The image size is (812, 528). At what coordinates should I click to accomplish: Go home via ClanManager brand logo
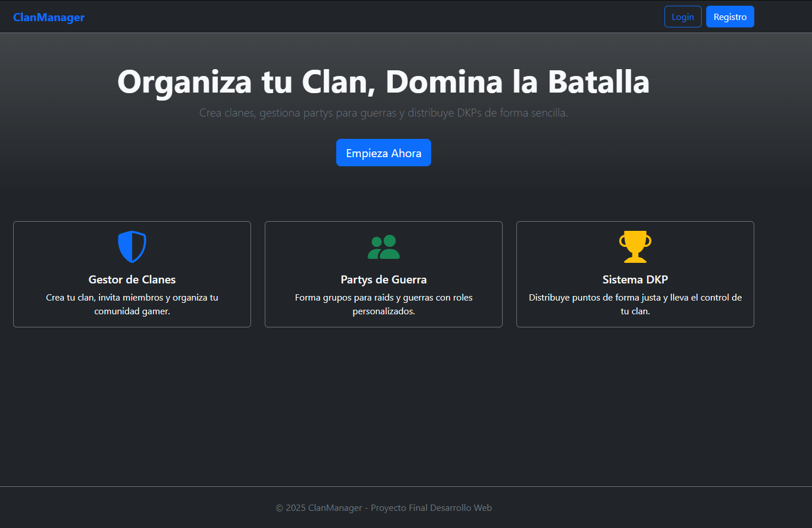(x=49, y=17)
